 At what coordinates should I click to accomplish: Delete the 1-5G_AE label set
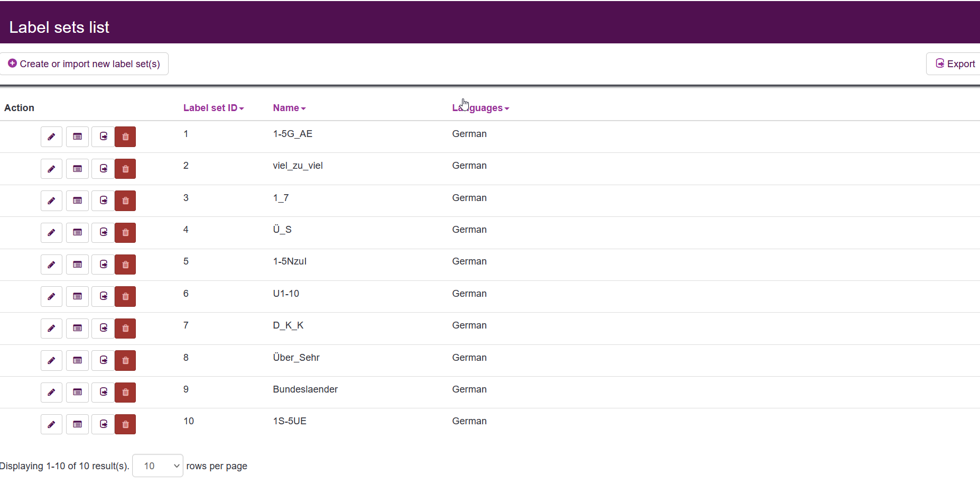coord(125,136)
